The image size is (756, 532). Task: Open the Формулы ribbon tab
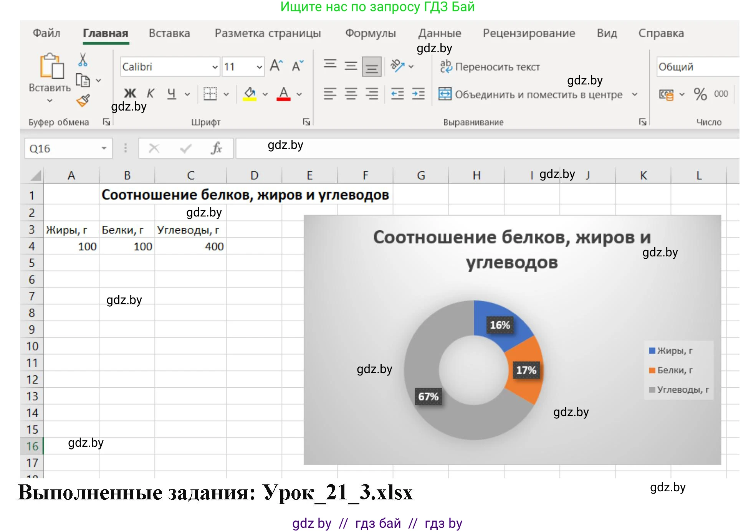coord(371,33)
